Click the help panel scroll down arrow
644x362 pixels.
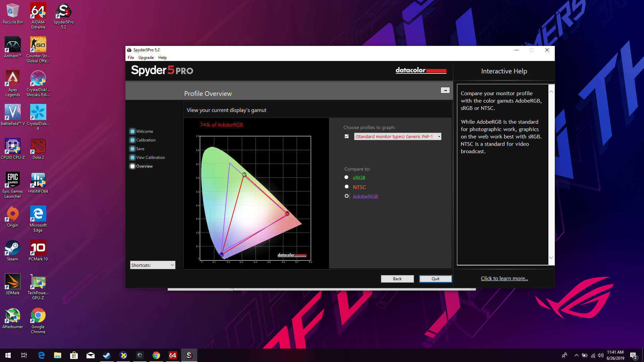[x=551, y=257]
